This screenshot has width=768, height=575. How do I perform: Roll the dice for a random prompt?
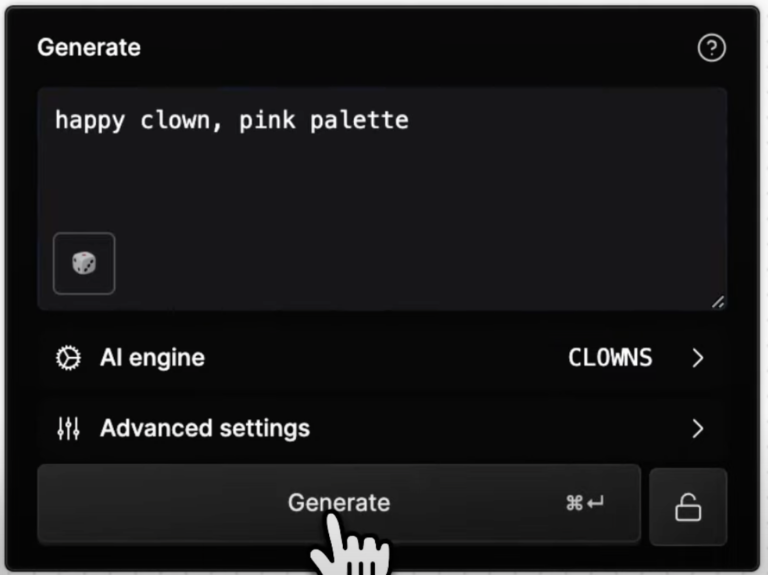click(84, 264)
